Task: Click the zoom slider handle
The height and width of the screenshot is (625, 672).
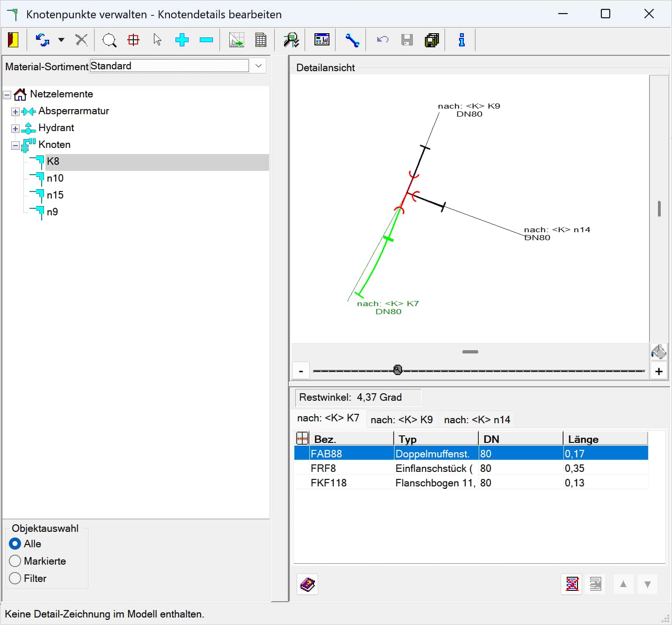Action: point(398,370)
